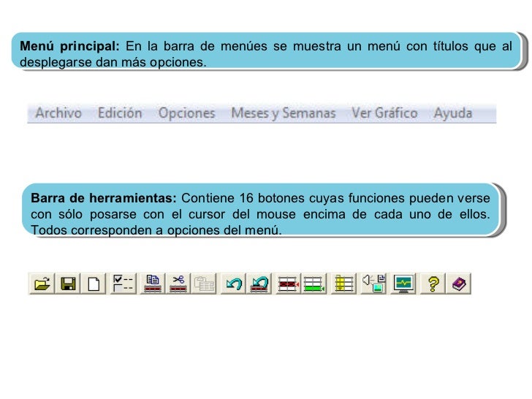Open the Archivo menu
Screen dimensions: 532x399
[x=58, y=113]
